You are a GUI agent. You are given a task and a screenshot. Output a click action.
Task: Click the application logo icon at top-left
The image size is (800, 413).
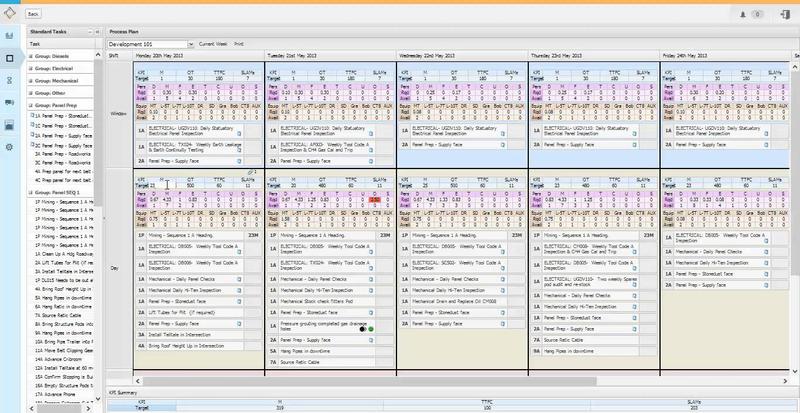(9, 14)
